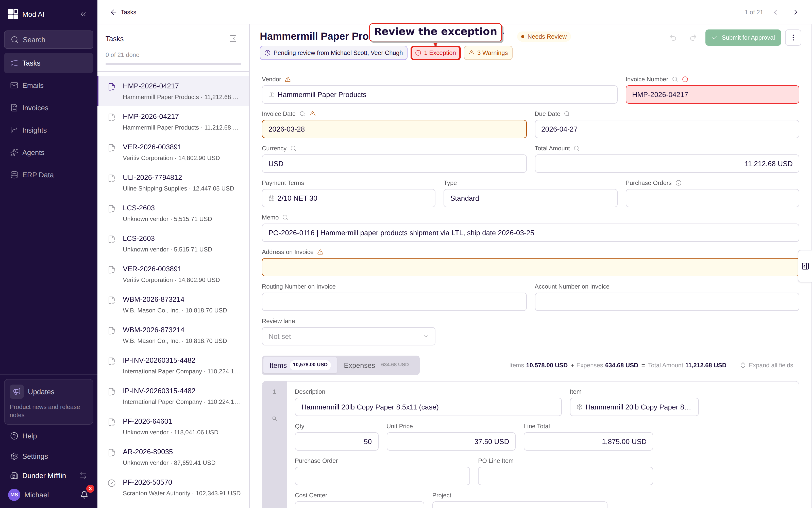Click the 1 Exception badge
Screen dimensions: 812x508
[435, 53]
